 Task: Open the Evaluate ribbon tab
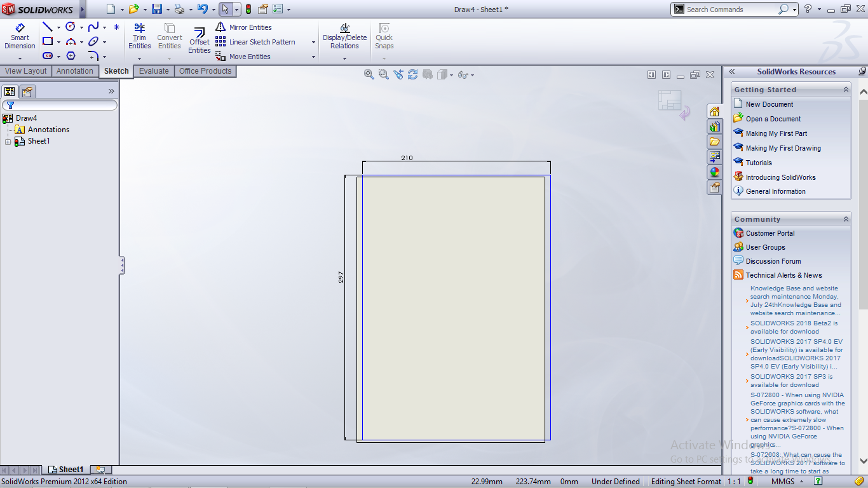coord(154,71)
